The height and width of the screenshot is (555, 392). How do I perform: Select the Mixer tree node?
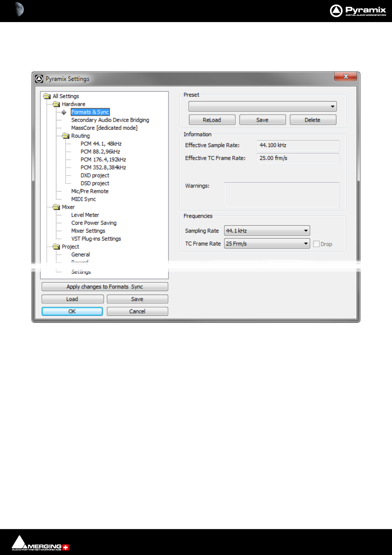[x=68, y=207]
